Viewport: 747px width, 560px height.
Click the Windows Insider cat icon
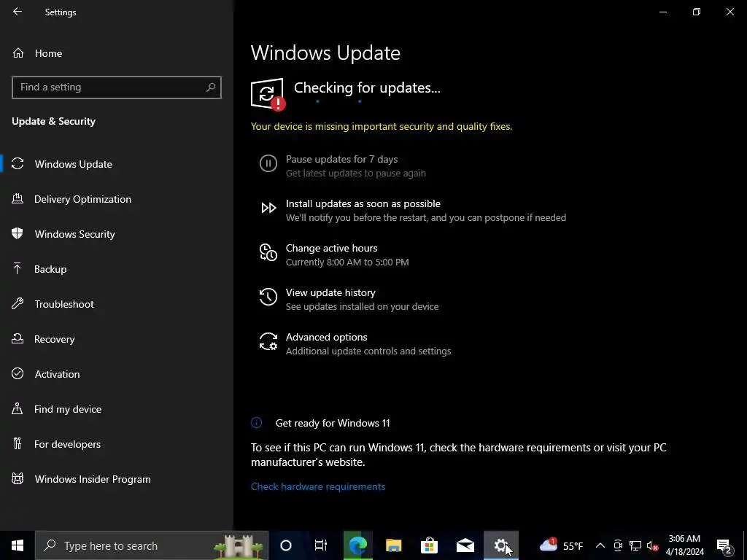click(18, 479)
